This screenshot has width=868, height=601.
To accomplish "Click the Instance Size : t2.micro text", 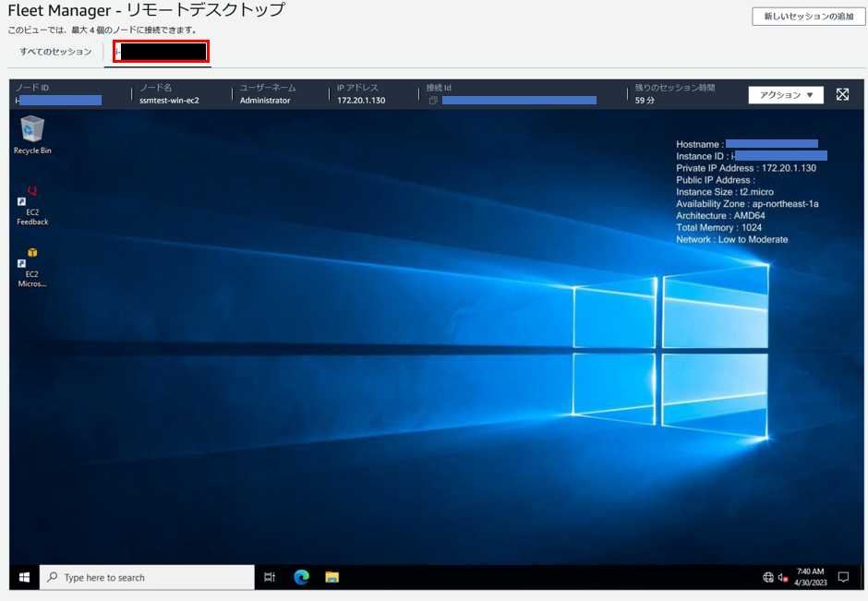I will 725,192.
